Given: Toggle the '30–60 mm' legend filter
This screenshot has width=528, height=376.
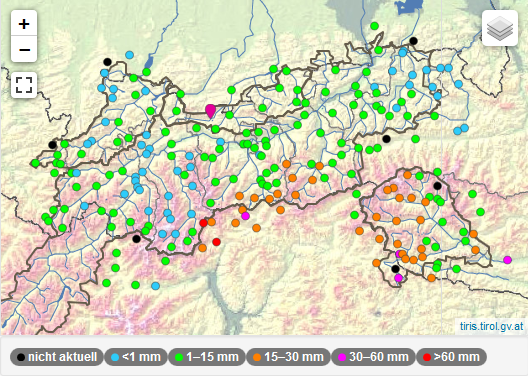Looking at the screenshot, I should click(x=373, y=357).
